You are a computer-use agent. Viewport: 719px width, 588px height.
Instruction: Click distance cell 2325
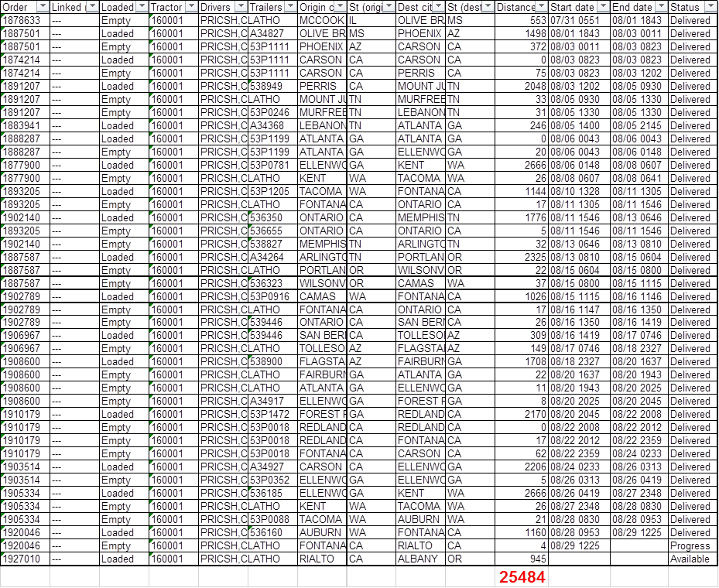(522, 257)
